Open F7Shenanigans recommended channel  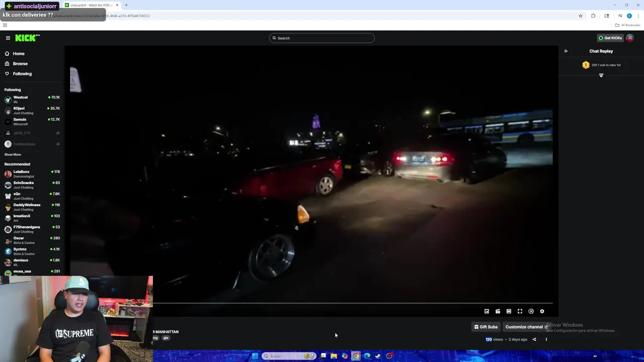coord(32,229)
